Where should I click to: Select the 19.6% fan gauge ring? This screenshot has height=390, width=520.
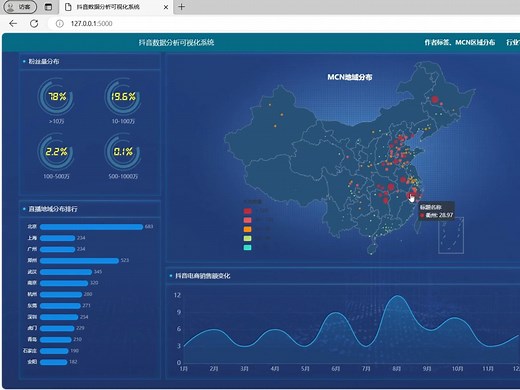click(x=123, y=97)
